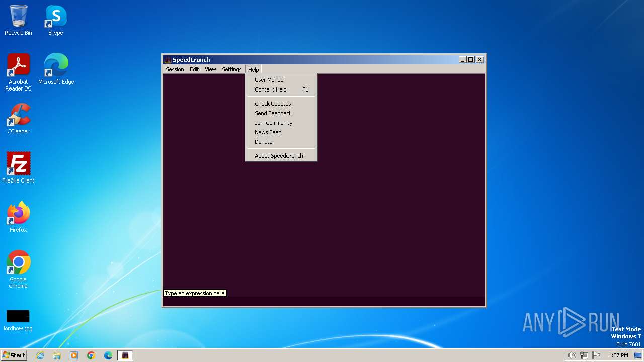This screenshot has height=362, width=644.
Task: Open the Settings menu
Action: tap(232, 69)
